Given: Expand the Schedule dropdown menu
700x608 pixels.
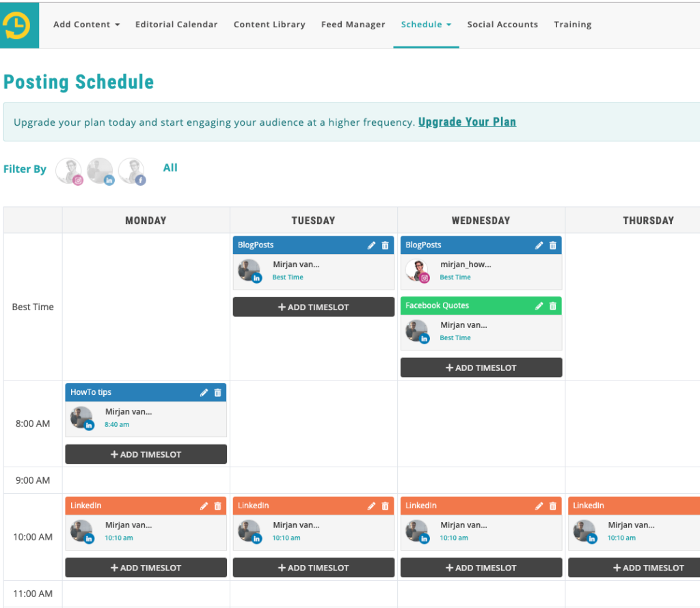Looking at the screenshot, I should pos(426,25).
